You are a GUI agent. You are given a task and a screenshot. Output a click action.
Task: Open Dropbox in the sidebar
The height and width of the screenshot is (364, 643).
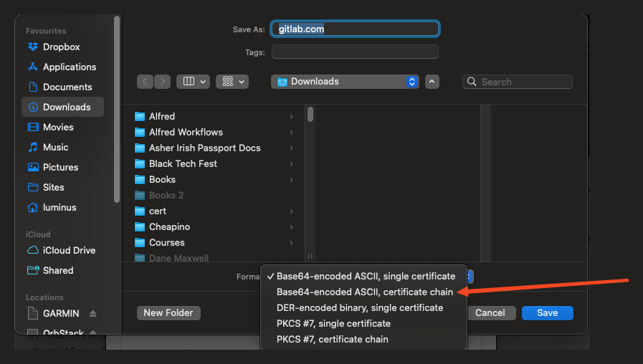point(62,47)
